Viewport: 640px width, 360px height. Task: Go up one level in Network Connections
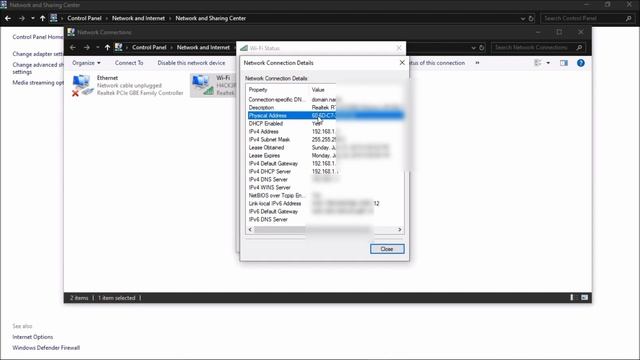tap(107, 47)
